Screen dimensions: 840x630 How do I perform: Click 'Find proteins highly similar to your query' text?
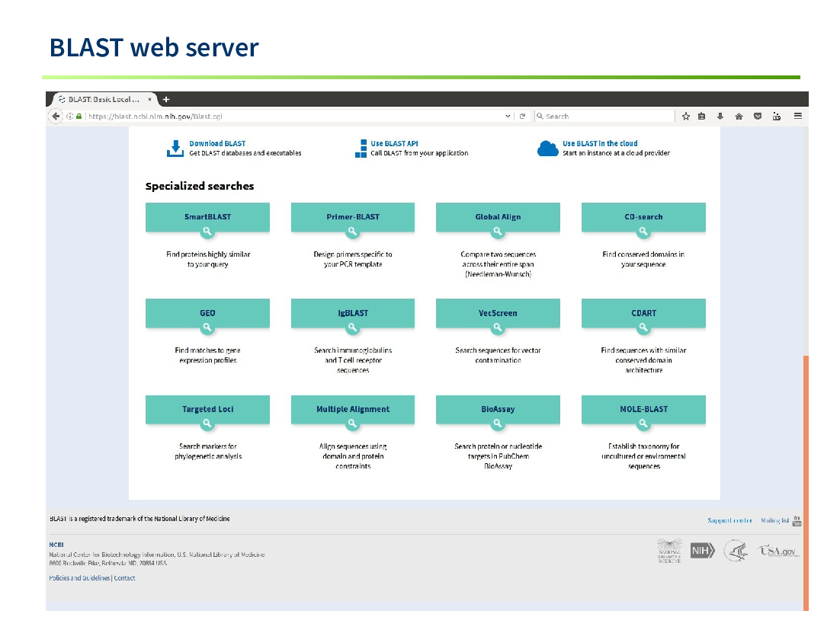208,259
